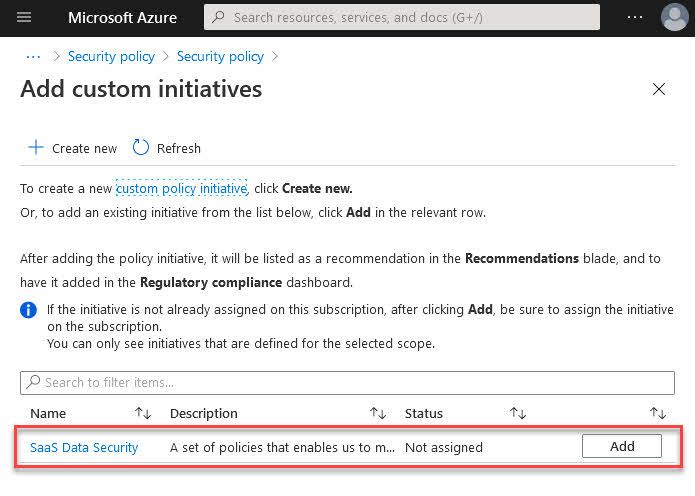Open the hamburger portal menu
Screen dimensions: 695x496
tap(25, 17)
